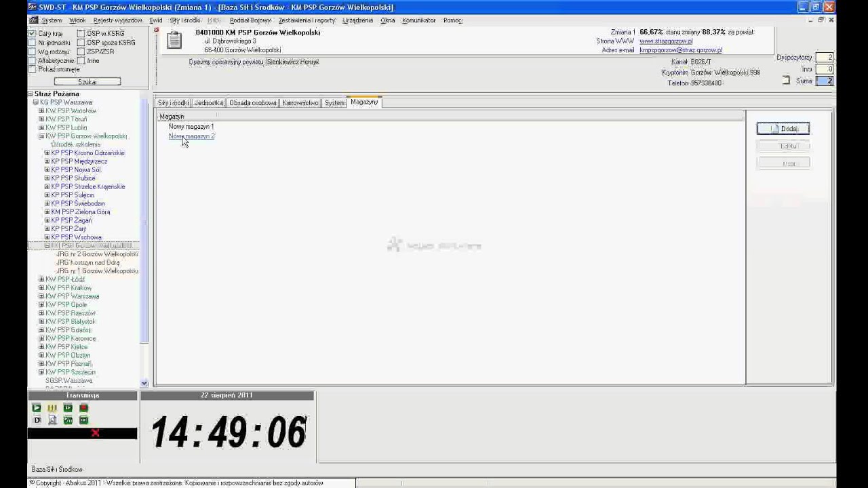Select JRG nr 2 Gorzów Wielkopolski
This screenshot has height=488, width=868.
click(x=97, y=254)
